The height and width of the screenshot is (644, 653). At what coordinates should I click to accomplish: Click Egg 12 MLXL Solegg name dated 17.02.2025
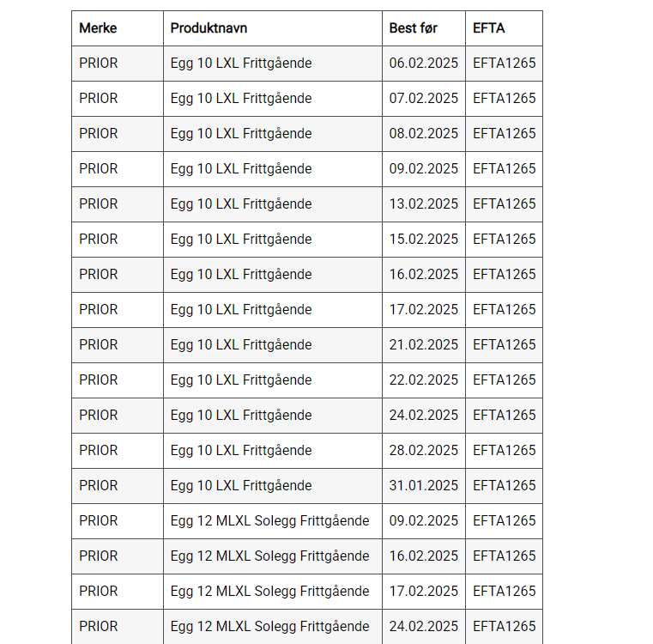tap(269, 592)
